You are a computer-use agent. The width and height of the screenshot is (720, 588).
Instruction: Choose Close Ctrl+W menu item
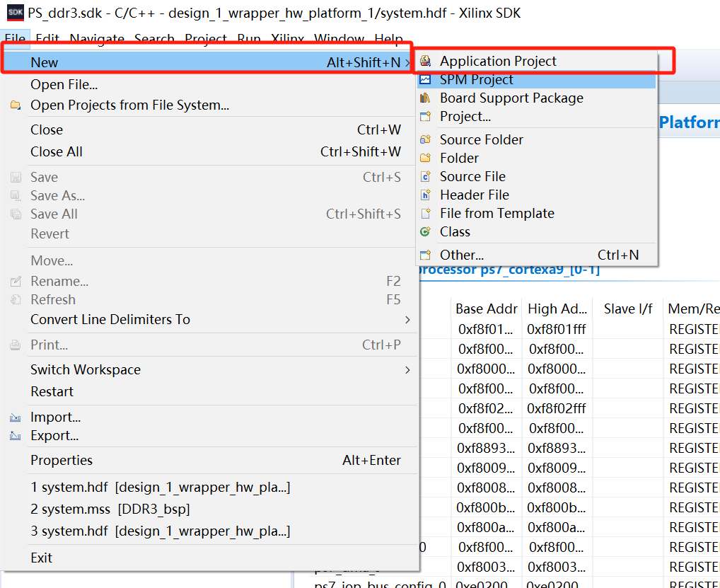[x=210, y=129]
